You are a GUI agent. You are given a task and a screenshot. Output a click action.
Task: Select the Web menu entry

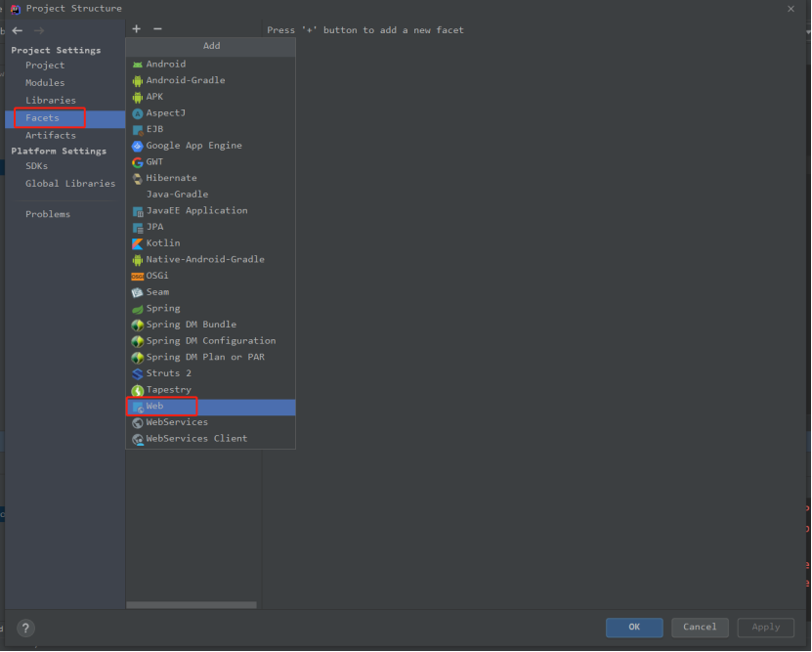210,407
